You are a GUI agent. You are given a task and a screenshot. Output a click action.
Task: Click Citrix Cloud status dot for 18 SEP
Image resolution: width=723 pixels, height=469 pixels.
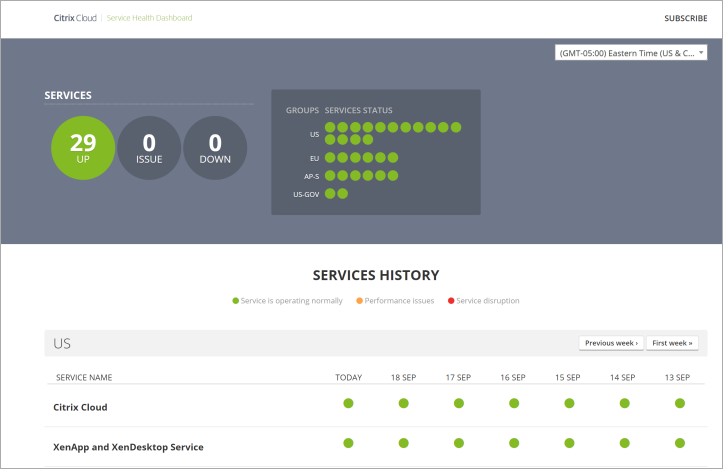pos(403,404)
